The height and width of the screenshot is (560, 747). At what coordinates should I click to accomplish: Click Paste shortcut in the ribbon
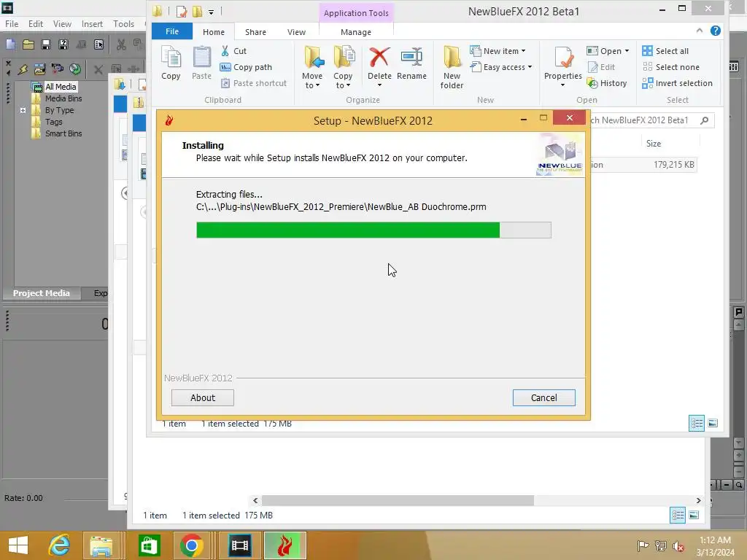pyautogui.click(x=253, y=83)
